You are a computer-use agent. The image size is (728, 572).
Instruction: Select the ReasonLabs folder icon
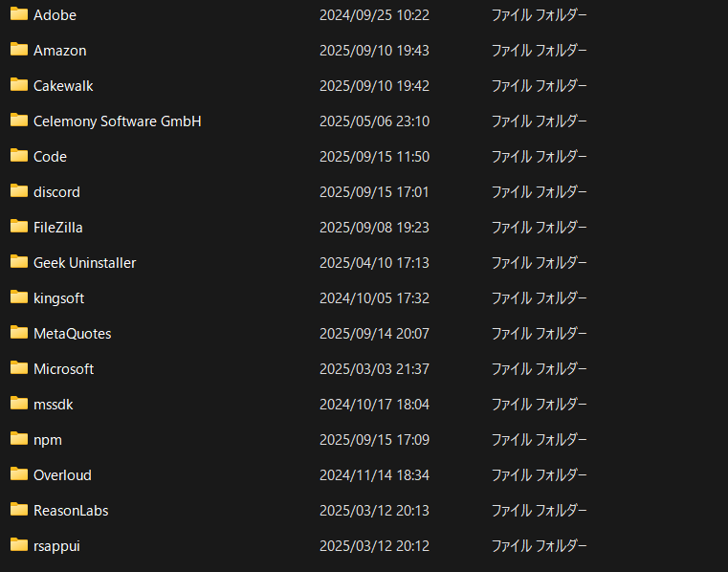click(x=19, y=510)
